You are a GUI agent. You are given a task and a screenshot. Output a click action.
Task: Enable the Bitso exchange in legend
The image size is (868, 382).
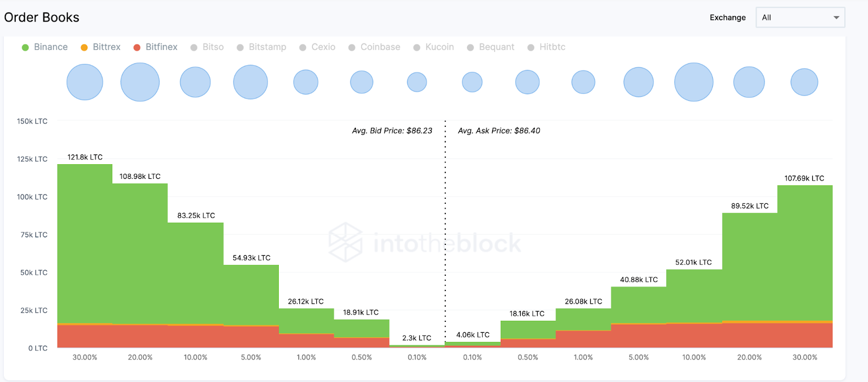207,47
